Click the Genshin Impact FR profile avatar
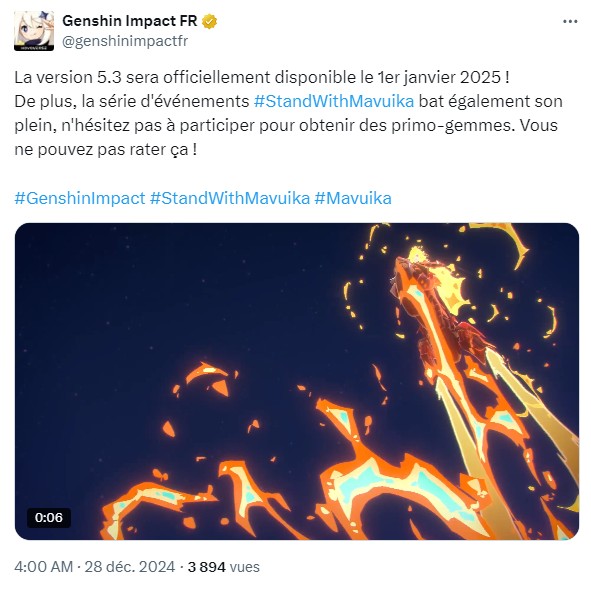Image resolution: width=591 pixels, height=590 pixels. click(x=34, y=31)
